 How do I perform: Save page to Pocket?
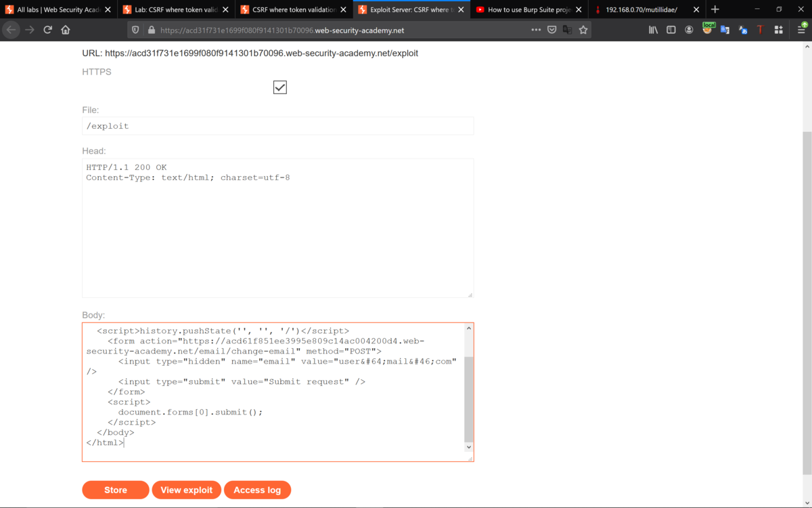tap(552, 30)
